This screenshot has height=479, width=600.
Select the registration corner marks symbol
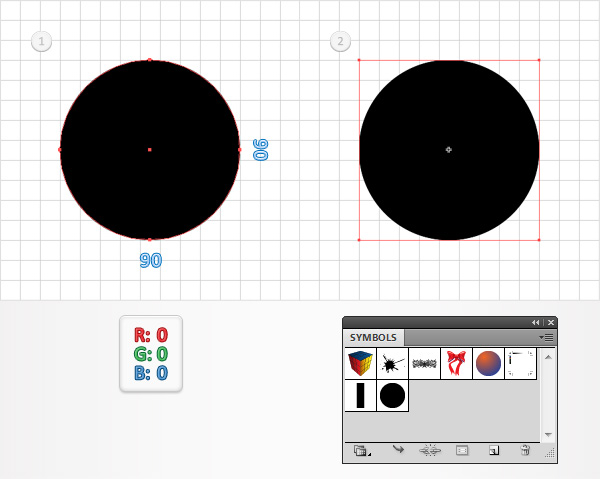coord(520,363)
